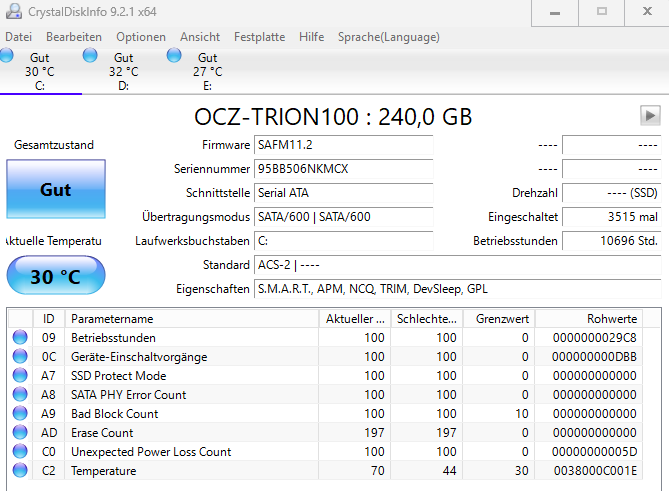Select the Betriebsstunden parameter name
Image resolution: width=669 pixels, height=491 pixels.
113,338
